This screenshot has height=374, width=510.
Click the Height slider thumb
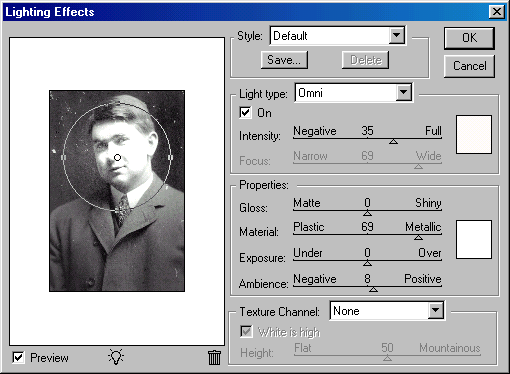click(x=387, y=358)
